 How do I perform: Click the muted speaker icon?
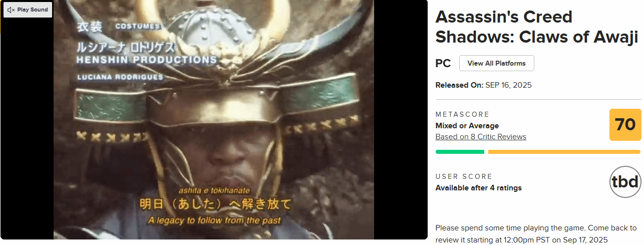[x=11, y=10]
